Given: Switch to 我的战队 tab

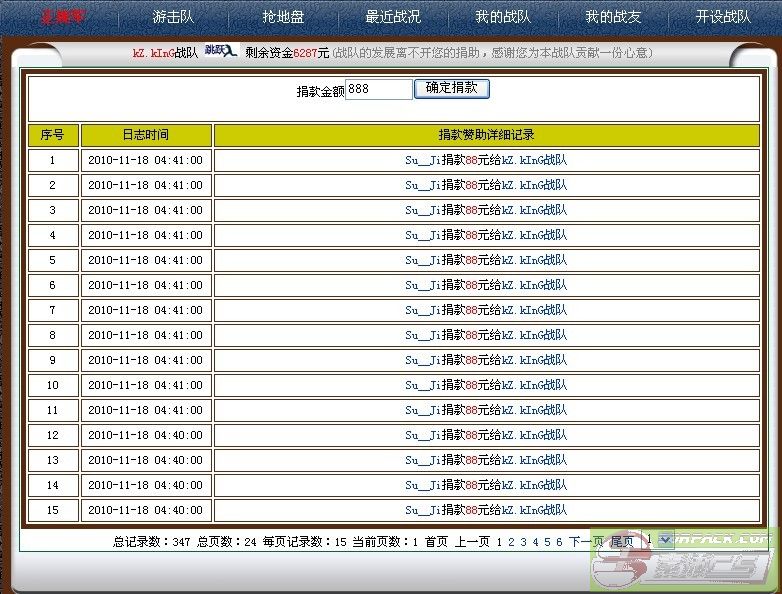Looking at the screenshot, I should (503, 17).
